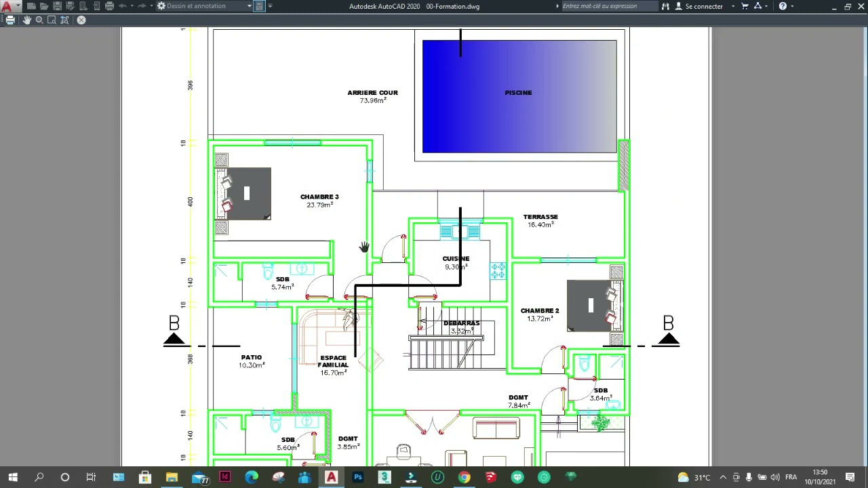Image resolution: width=868 pixels, height=488 pixels.
Task: Open SketchUp from the taskbar
Action: [x=490, y=477]
